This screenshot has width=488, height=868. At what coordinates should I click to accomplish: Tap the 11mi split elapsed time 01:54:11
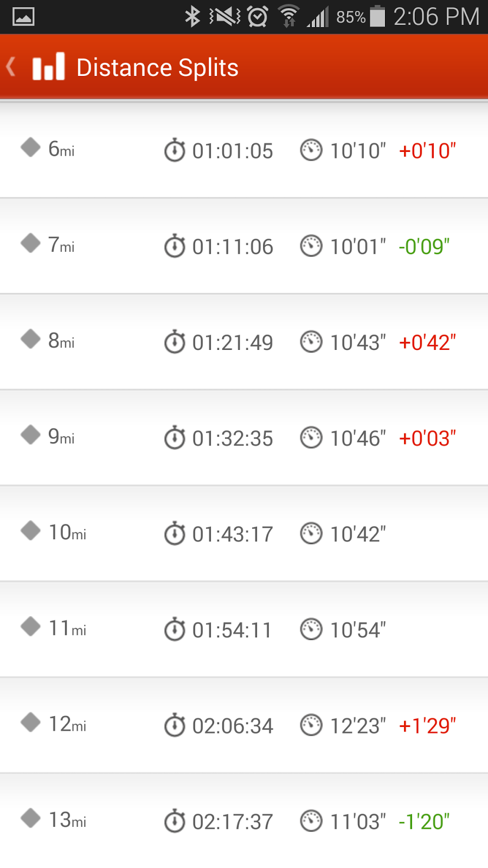(x=232, y=630)
